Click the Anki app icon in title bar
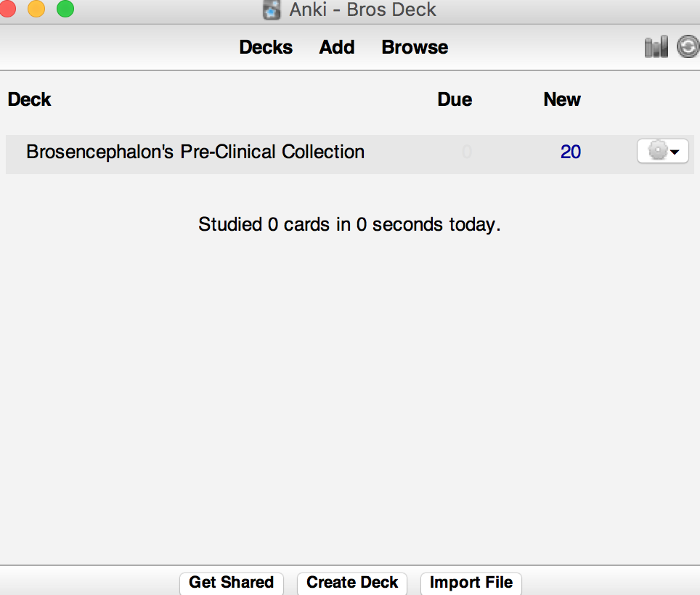Viewport: 700px width, 595px height. tap(272, 10)
